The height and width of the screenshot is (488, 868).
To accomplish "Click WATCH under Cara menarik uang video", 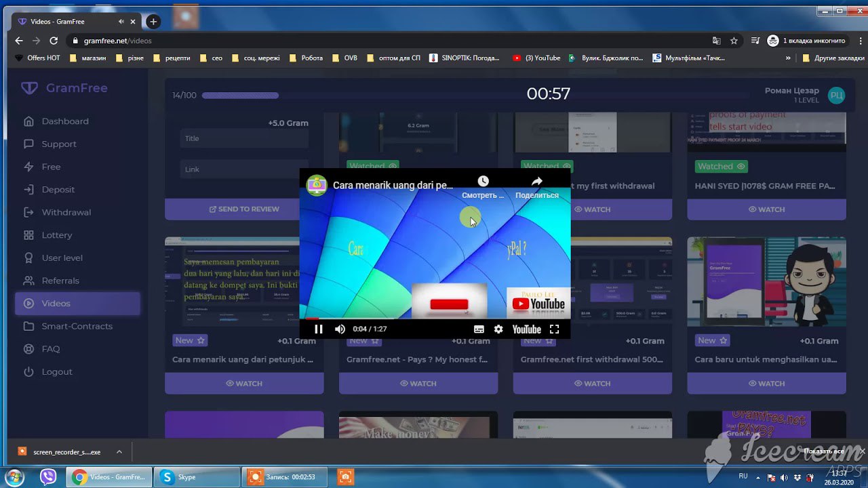I will click(x=244, y=384).
